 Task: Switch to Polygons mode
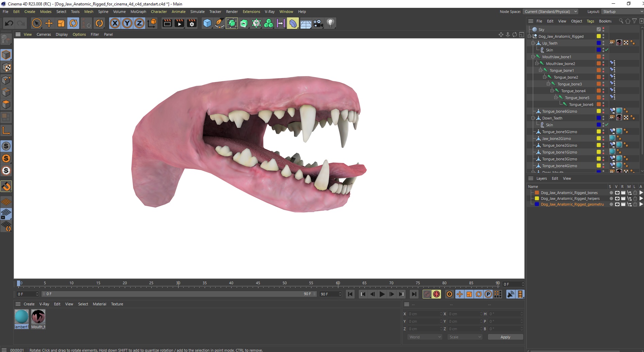pos(6,105)
